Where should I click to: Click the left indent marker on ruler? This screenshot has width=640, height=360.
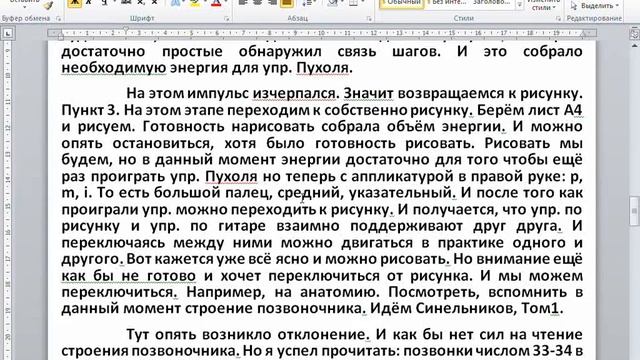coord(61,37)
